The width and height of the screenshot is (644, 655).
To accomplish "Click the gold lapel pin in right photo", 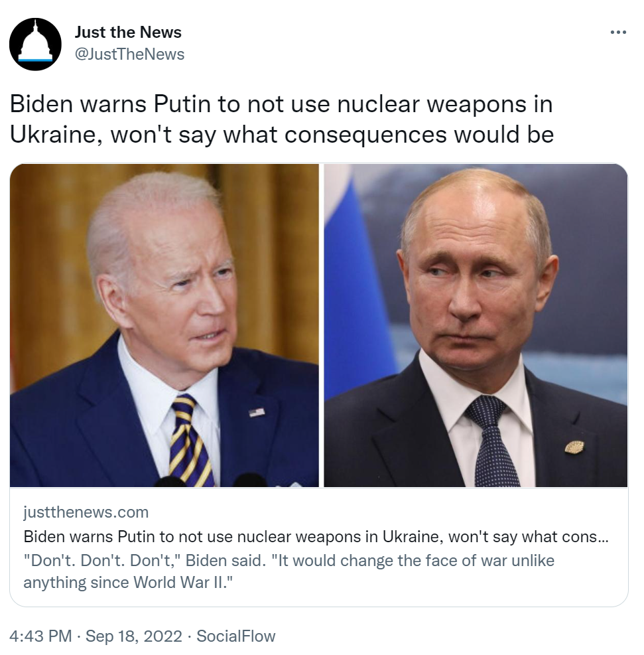I will click(574, 447).
